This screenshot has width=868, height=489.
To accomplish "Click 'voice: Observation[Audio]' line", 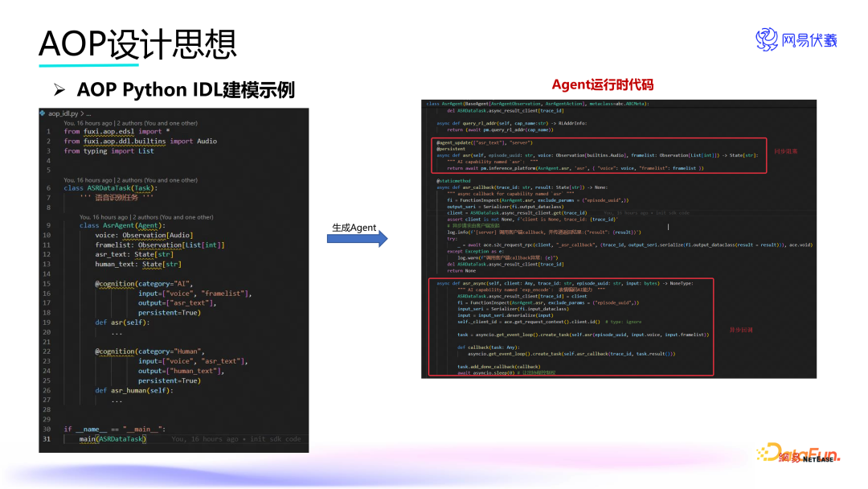I will tap(144, 236).
